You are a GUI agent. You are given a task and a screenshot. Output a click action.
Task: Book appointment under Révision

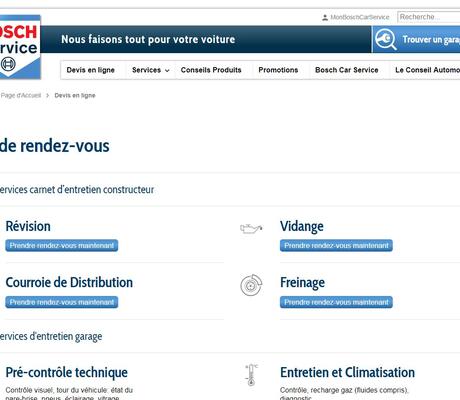click(62, 246)
